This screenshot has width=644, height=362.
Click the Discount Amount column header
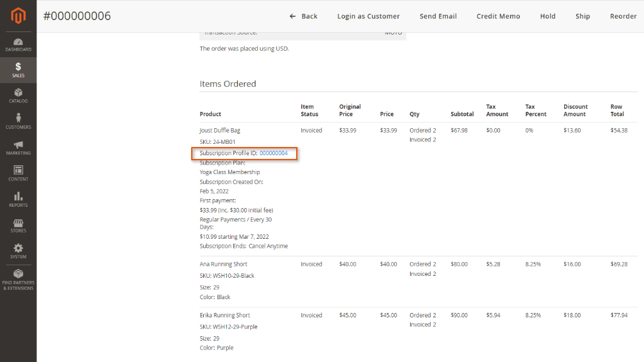(575, 111)
